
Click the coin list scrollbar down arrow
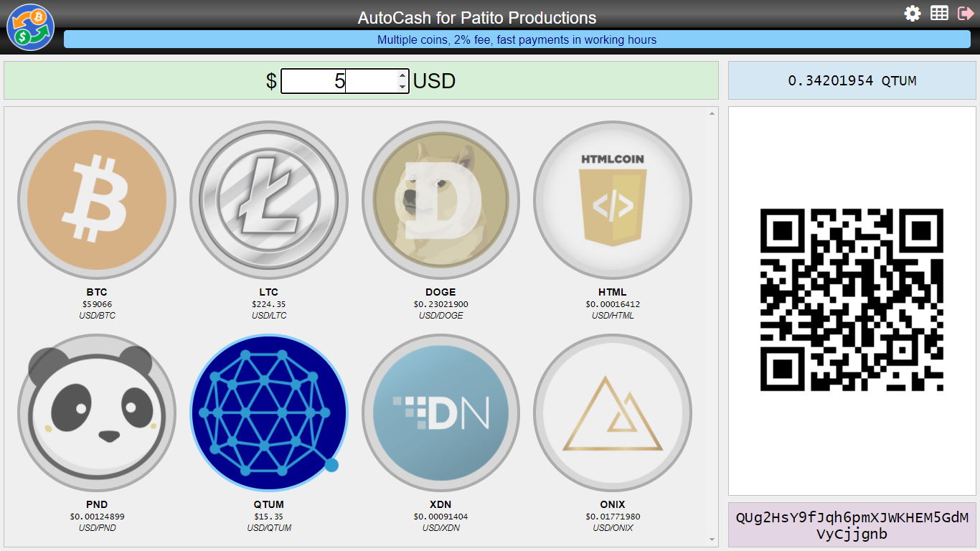pos(712,540)
